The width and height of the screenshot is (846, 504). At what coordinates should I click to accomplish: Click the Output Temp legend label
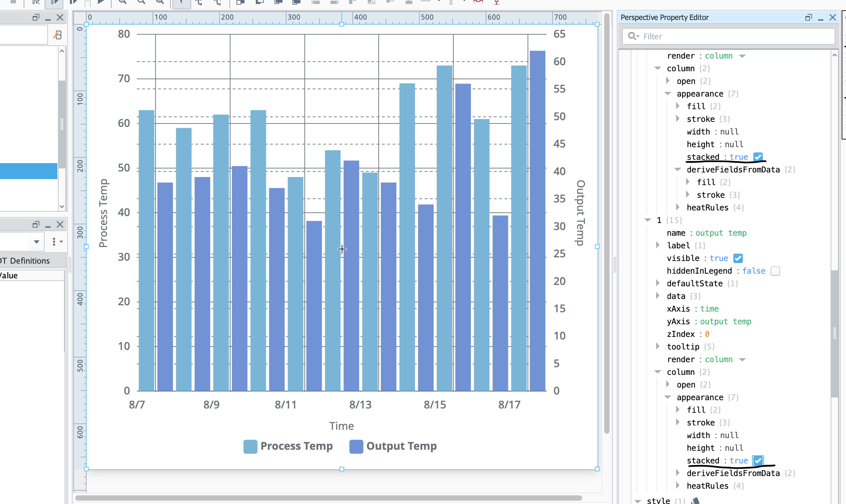(401, 446)
